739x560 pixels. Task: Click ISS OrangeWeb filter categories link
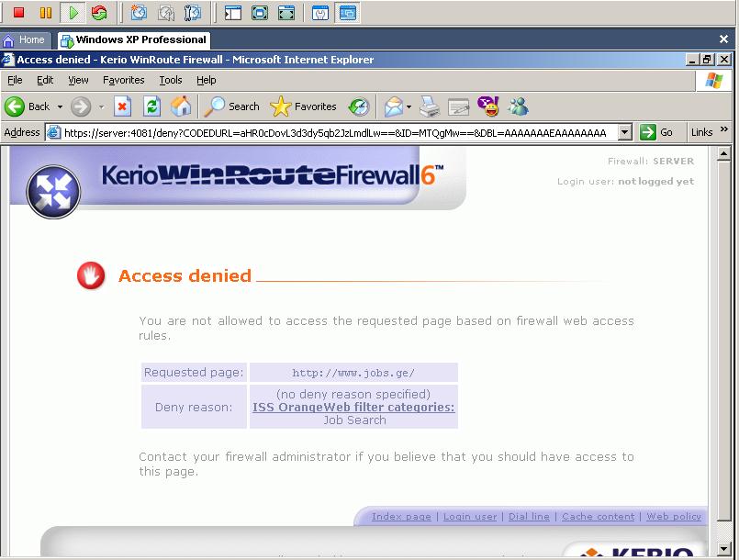pos(353,408)
